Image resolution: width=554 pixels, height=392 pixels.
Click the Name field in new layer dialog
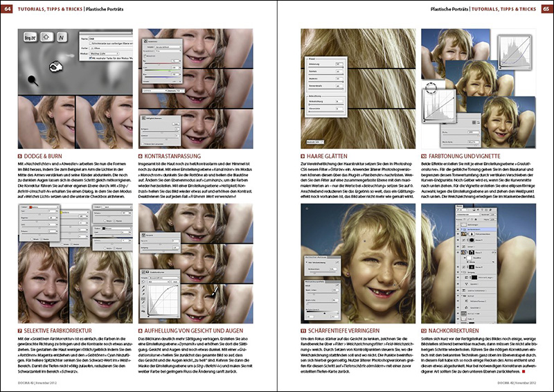point(110,39)
